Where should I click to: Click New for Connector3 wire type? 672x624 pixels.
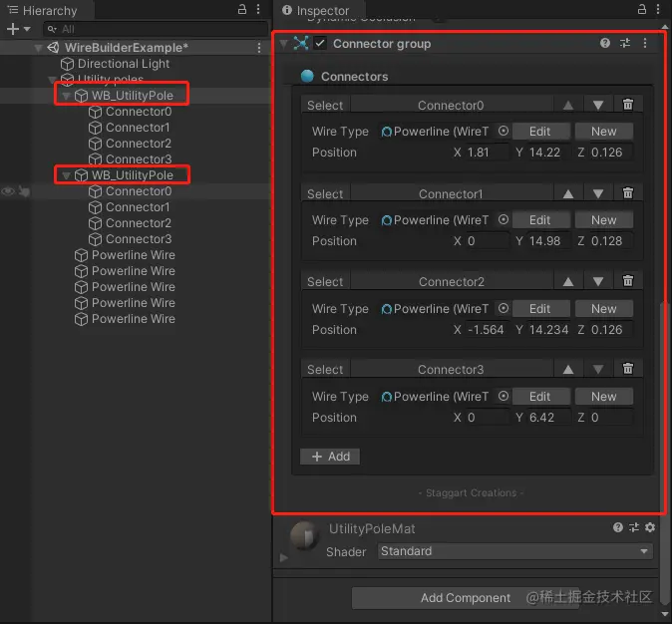(604, 397)
